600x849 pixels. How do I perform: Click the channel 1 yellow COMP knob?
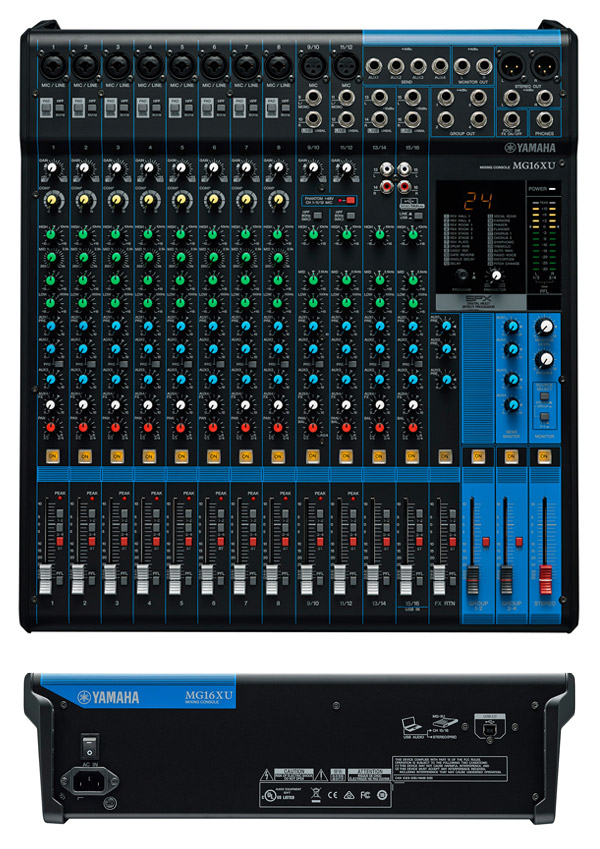tap(51, 200)
